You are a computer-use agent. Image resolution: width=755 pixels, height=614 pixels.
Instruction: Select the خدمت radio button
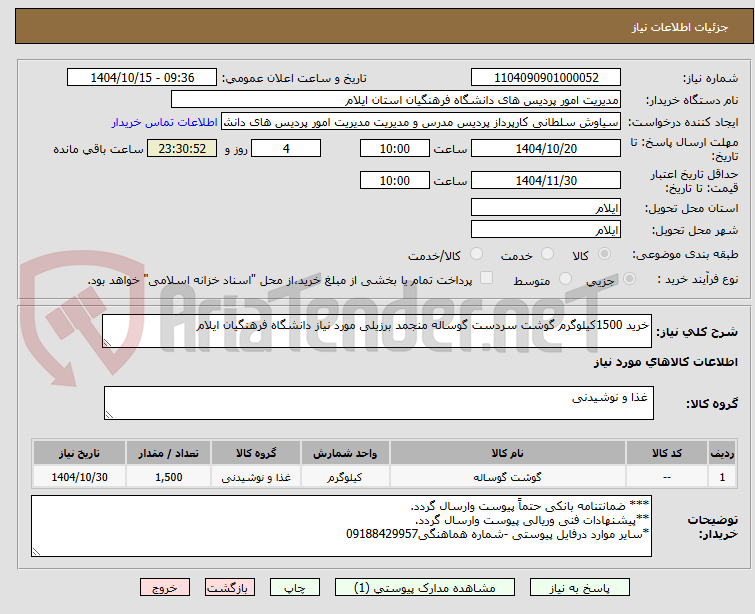[x=547, y=254]
